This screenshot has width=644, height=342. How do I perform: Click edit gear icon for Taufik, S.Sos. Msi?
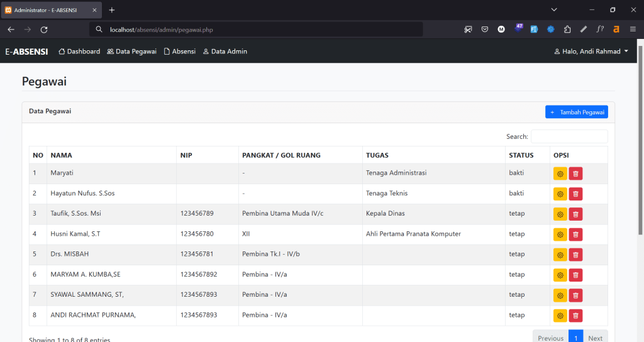tap(560, 214)
